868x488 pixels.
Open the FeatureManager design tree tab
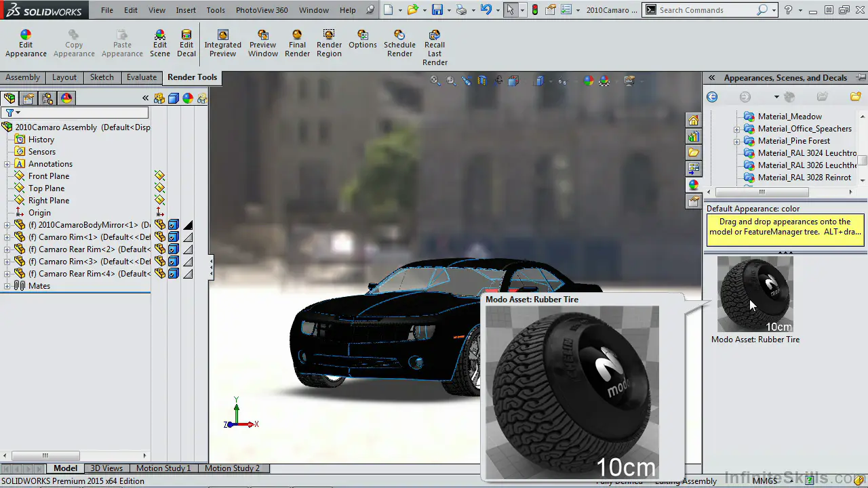tap(9, 98)
